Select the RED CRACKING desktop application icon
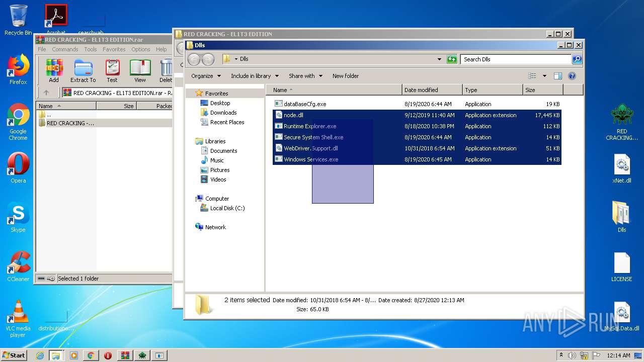Image resolution: width=644 pixels, height=362 pixels. pos(622,122)
